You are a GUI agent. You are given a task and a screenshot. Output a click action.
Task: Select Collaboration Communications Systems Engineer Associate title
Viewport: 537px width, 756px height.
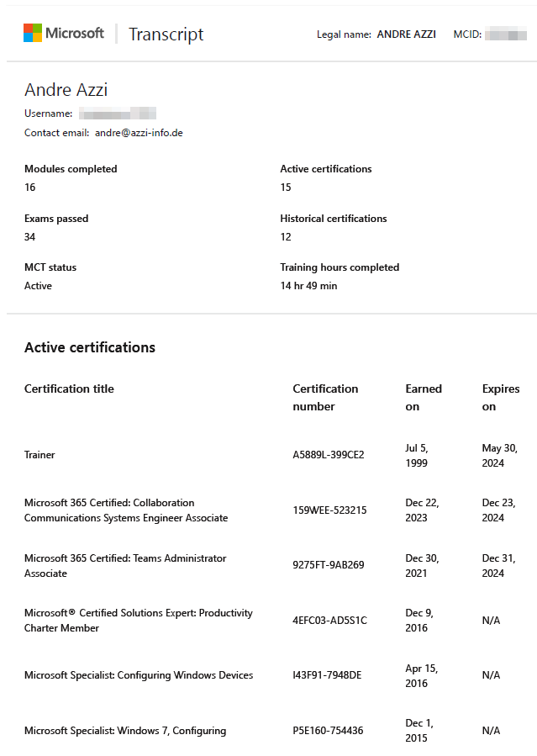pyautogui.click(x=126, y=510)
